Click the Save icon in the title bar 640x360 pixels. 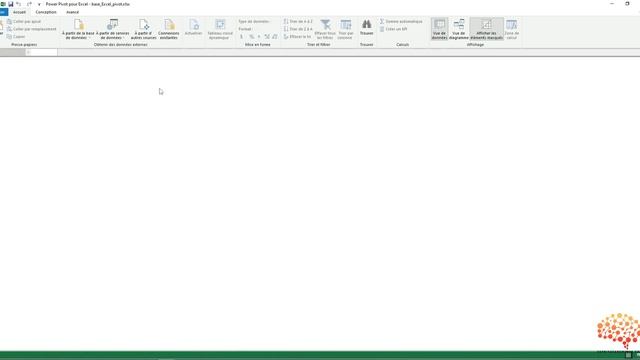(x=11, y=4)
